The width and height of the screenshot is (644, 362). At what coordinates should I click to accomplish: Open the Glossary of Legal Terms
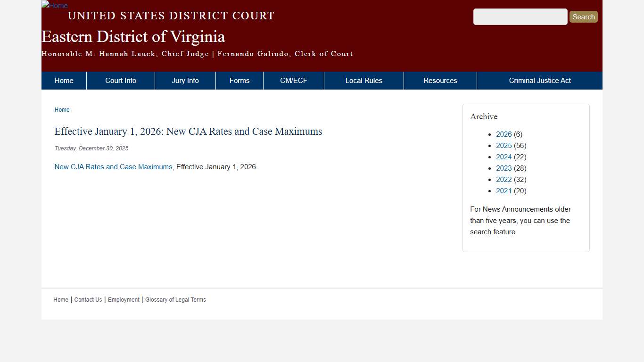[x=175, y=299]
